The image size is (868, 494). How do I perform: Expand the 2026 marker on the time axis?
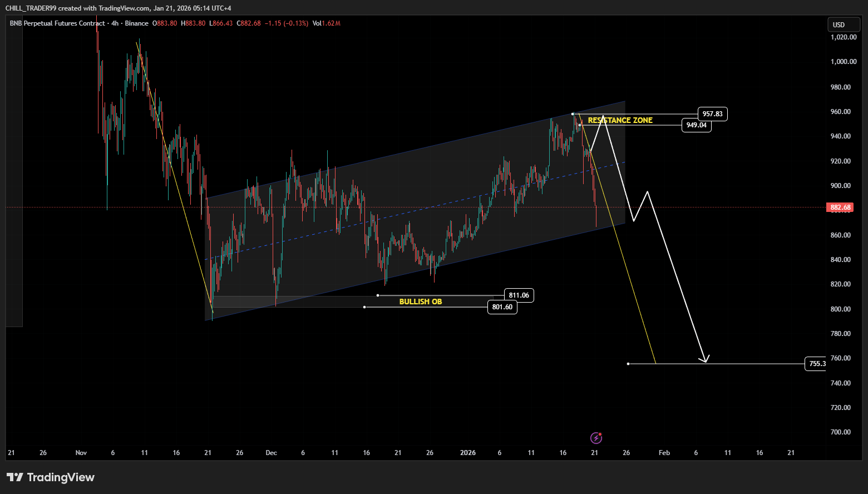coord(467,453)
